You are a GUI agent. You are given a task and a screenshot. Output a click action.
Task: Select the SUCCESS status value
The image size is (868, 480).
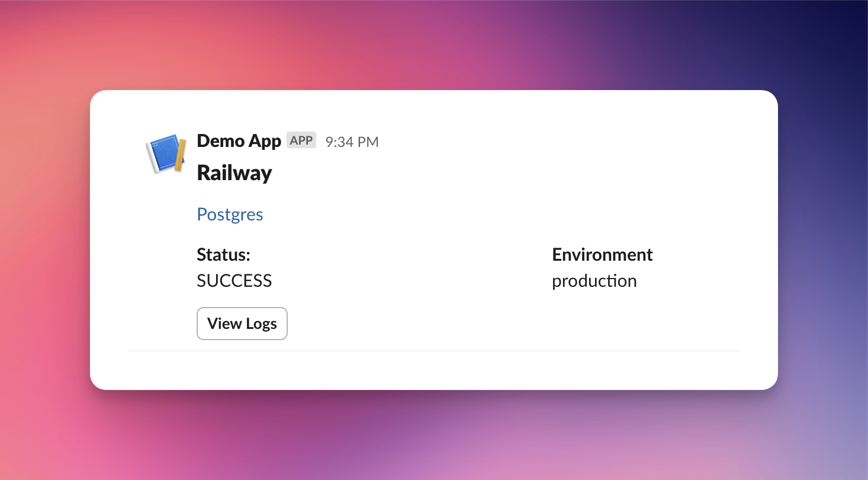click(234, 281)
